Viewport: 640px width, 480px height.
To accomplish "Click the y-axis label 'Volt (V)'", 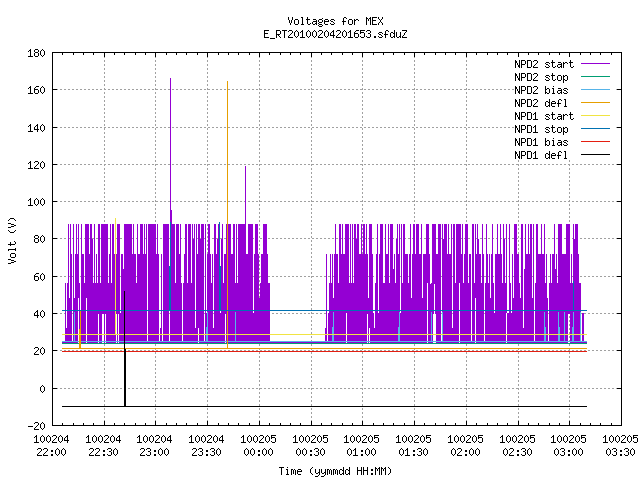I will (12, 240).
